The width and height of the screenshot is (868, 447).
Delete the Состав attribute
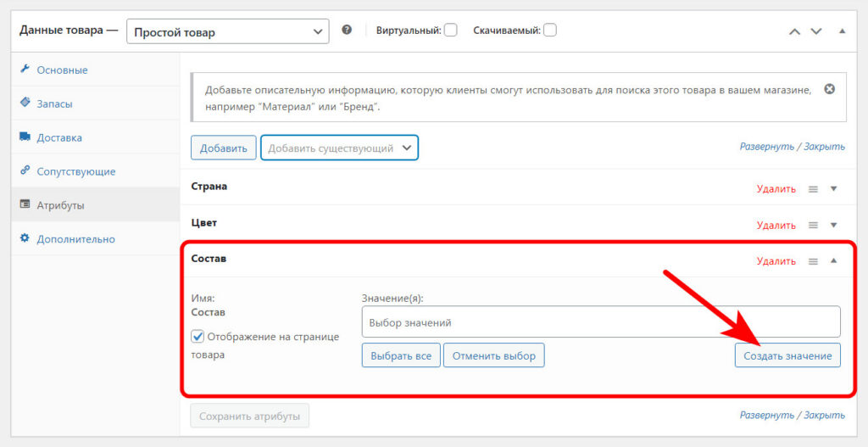[776, 261]
